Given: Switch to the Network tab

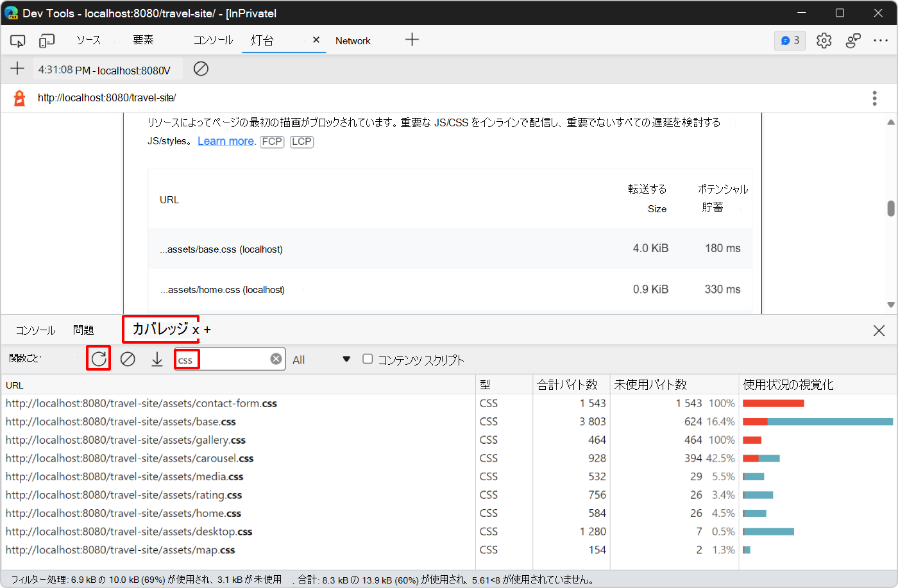Looking at the screenshot, I should [353, 40].
